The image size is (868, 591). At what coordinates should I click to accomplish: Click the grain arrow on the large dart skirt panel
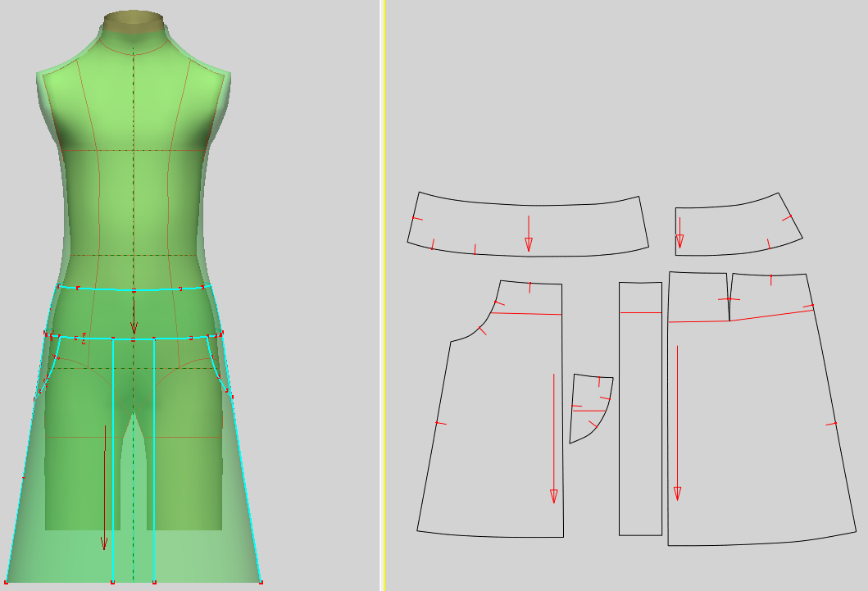(x=677, y=423)
